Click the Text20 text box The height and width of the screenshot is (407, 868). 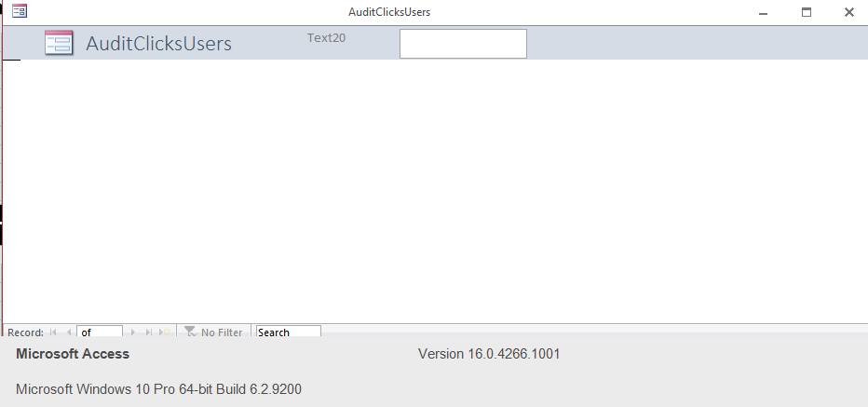pyautogui.click(x=463, y=44)
